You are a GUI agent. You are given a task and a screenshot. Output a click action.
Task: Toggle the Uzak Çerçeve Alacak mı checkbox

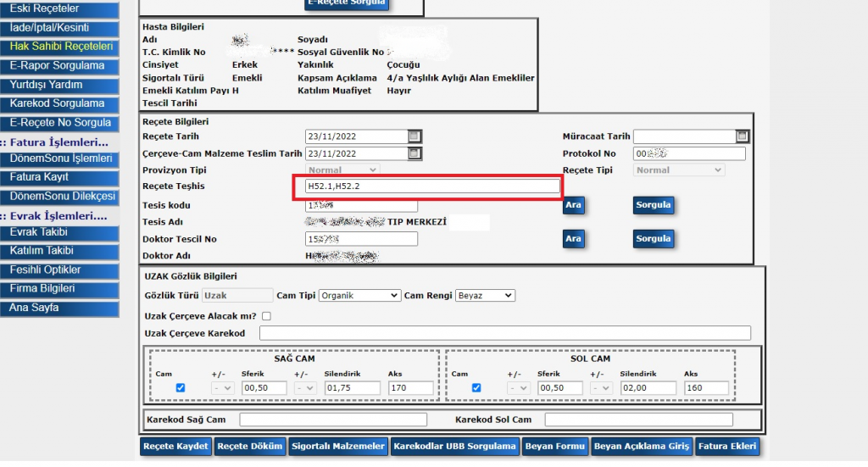266,316
